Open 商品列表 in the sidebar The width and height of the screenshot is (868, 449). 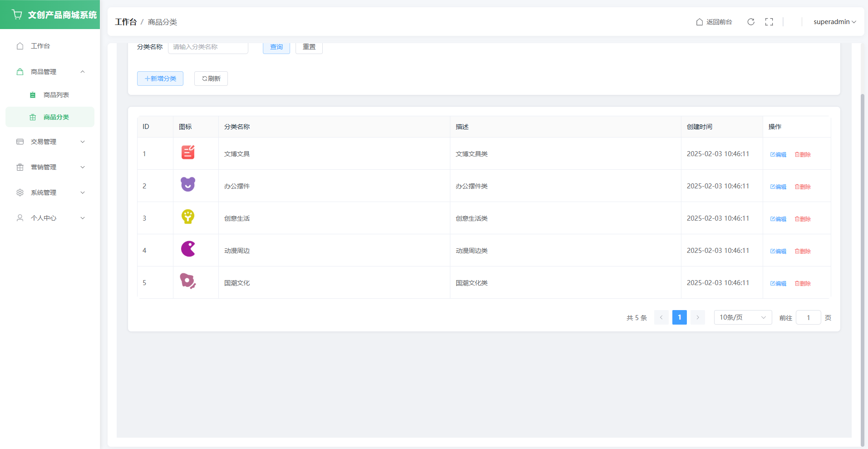pos(56,95)
